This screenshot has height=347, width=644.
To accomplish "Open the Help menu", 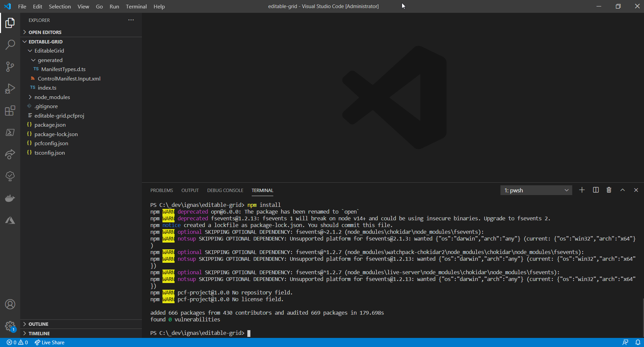I will [159, 6].
